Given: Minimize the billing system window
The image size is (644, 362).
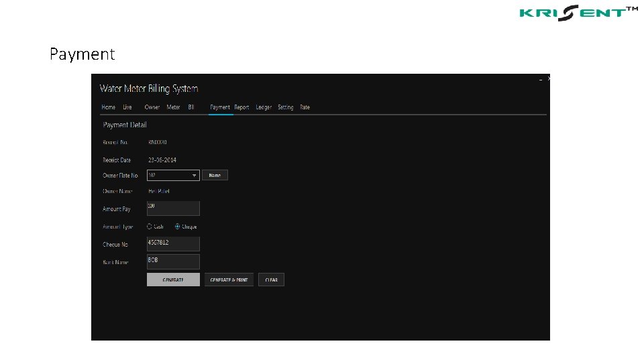Looking at the screenshot, I should [541, 80].
